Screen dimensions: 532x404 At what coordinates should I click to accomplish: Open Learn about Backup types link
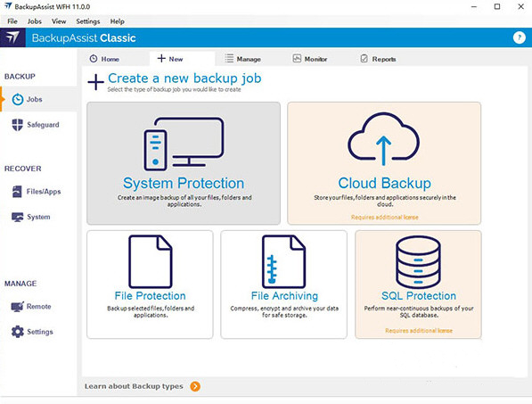tap(134, 386)
